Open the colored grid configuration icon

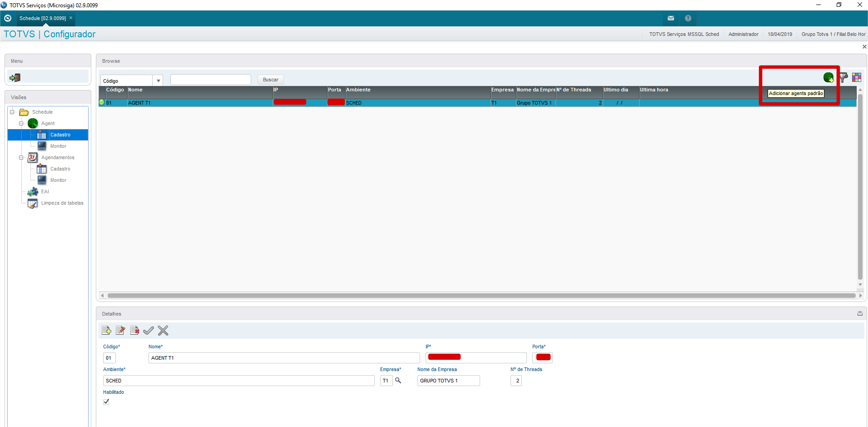point(857,78)
